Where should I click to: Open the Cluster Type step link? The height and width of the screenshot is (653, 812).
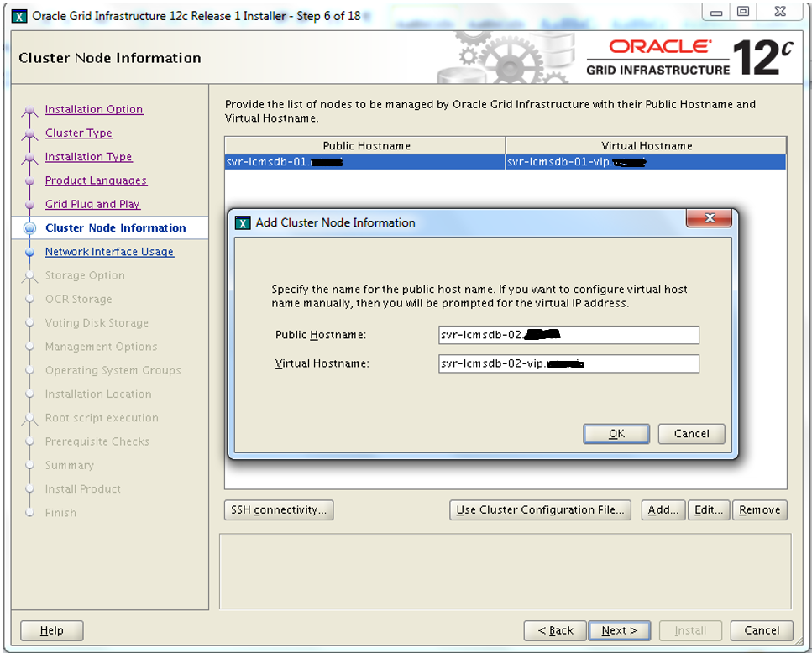[x=79, y=133]
